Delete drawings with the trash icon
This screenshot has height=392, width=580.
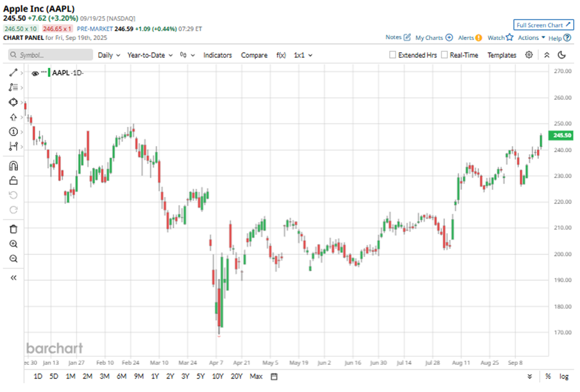[x=14, y=229]
